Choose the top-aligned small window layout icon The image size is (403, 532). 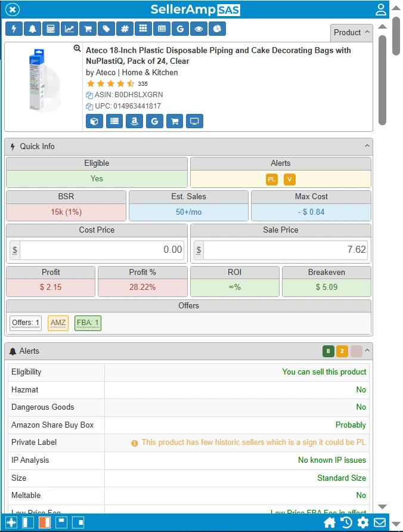coord(61,522)
